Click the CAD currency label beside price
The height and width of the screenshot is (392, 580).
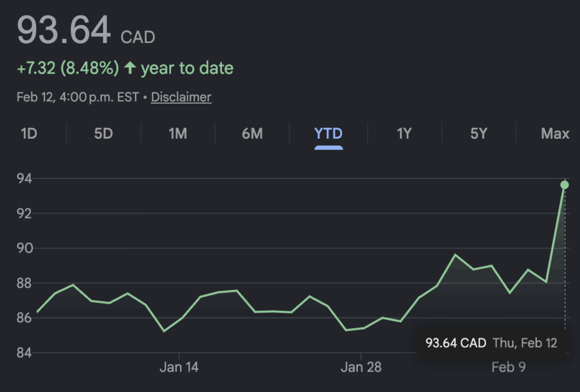point(138,37)
